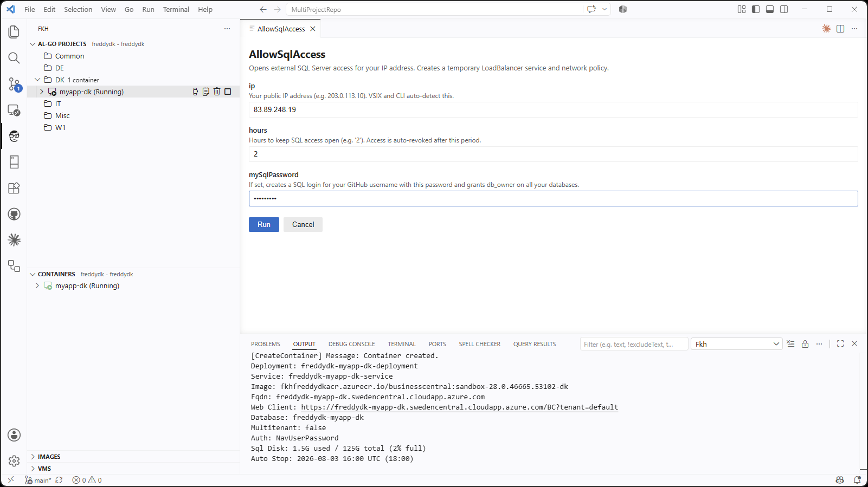Clear the output panel

pos(790,344)
